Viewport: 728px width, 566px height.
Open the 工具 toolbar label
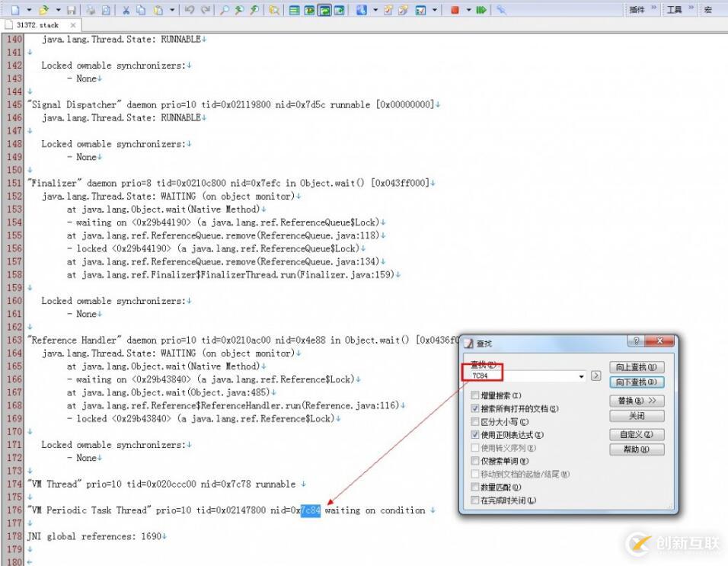(x=674, y=10)
